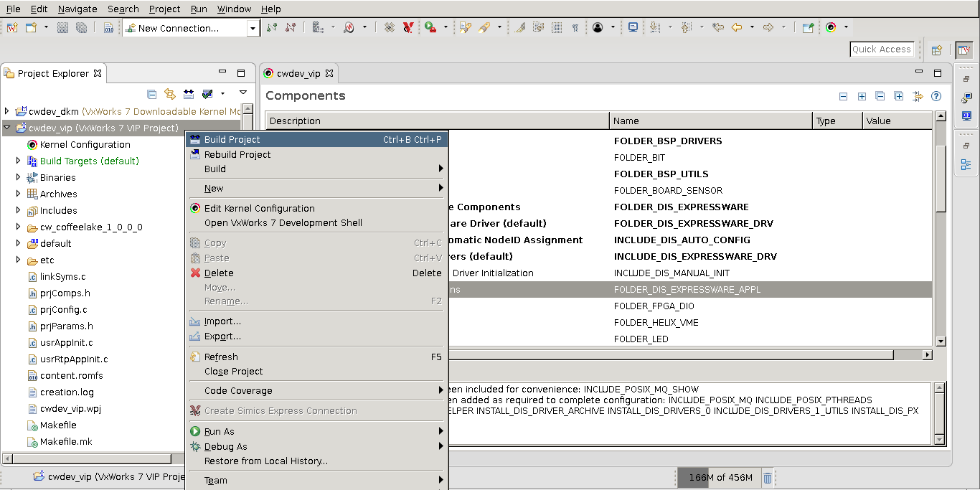Click the green run with toolbox icon
The image size is (980, 490).
pyautogui.click(x=430, y=28)
